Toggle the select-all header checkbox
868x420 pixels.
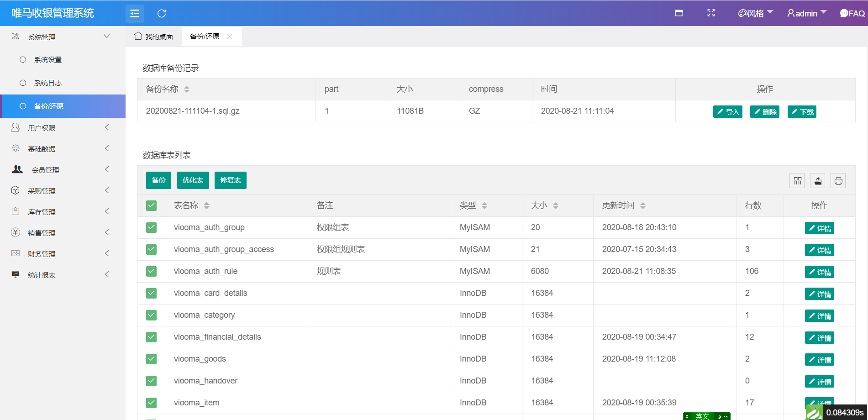click(x=152, y=205)
